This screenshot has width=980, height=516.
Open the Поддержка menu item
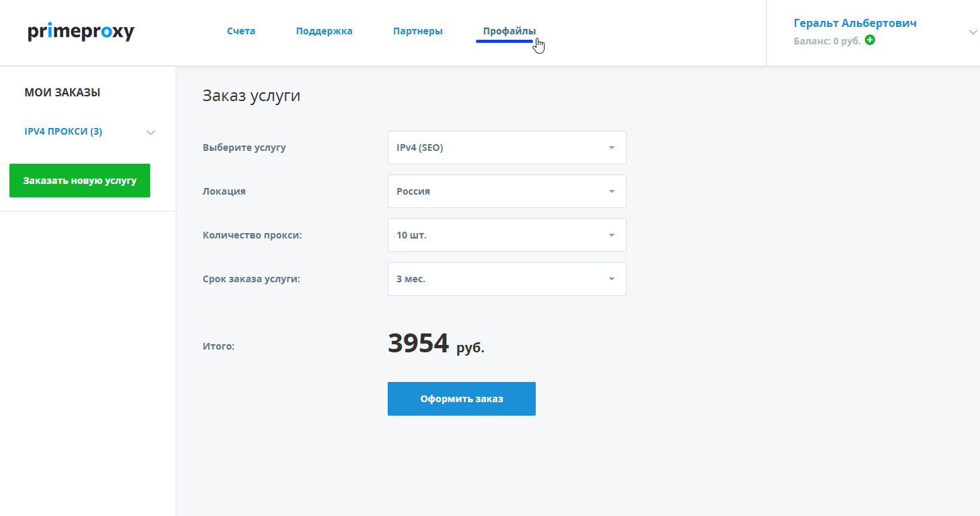pos(324,31)
